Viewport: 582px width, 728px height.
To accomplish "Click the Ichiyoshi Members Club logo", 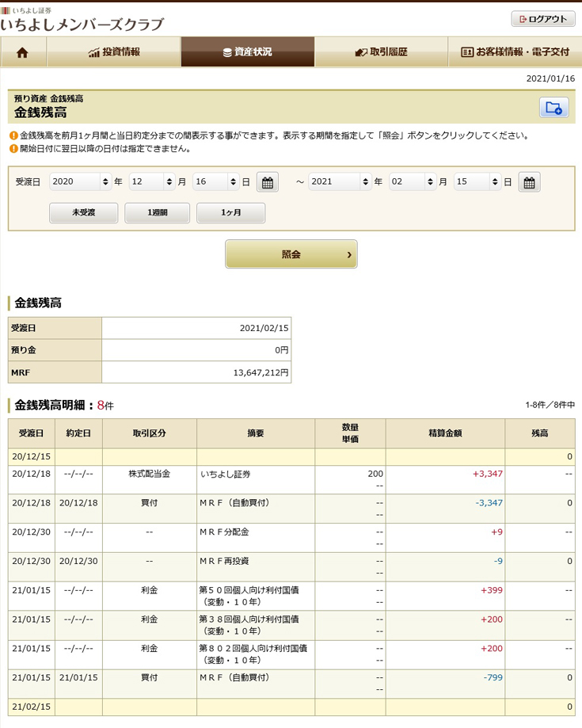I will tap(82, 20).
